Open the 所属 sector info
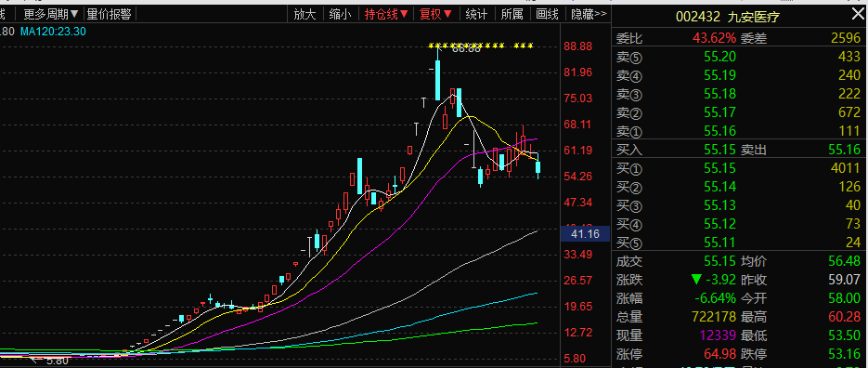Screen dimensions: 868x368 coord(512,15)
